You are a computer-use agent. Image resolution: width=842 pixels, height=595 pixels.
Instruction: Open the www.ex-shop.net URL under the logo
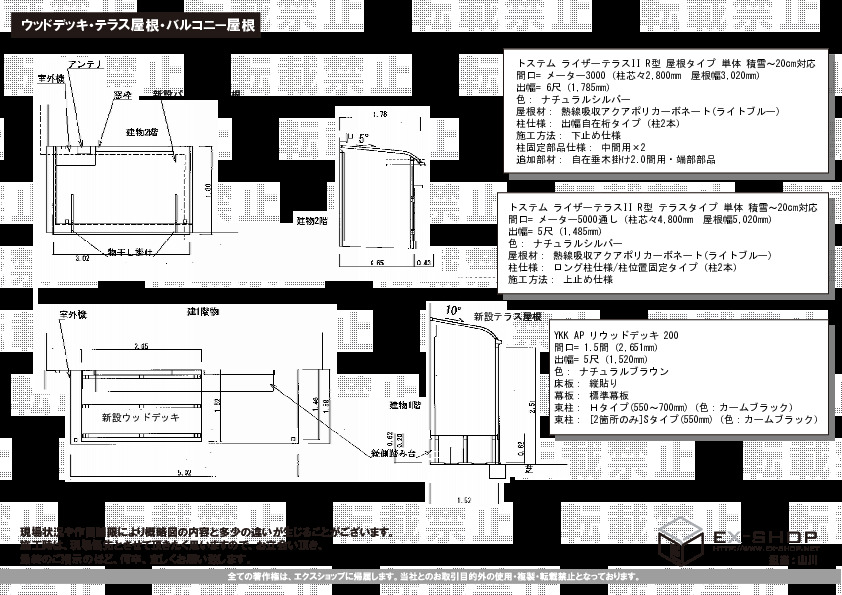tap(766, 548)
